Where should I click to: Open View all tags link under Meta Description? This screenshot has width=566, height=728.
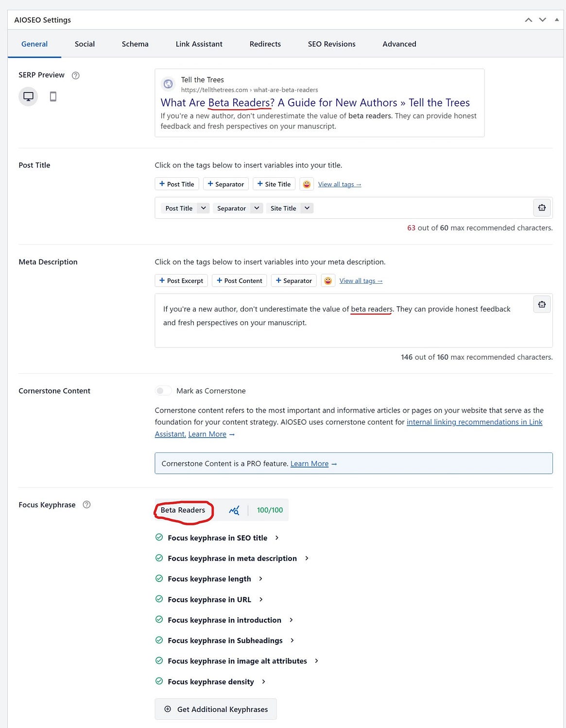[x=361, y=280]
